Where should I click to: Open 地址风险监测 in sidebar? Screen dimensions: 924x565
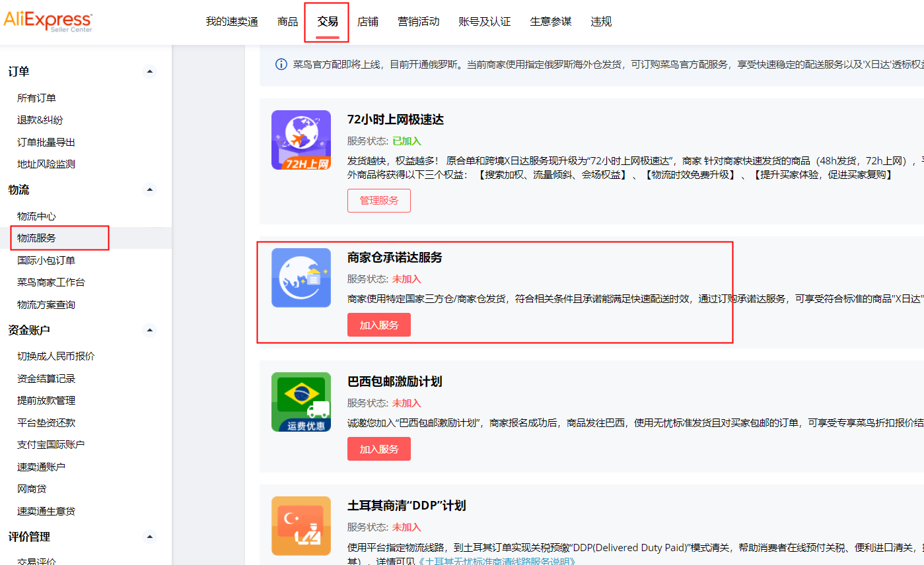coord(46,164)
